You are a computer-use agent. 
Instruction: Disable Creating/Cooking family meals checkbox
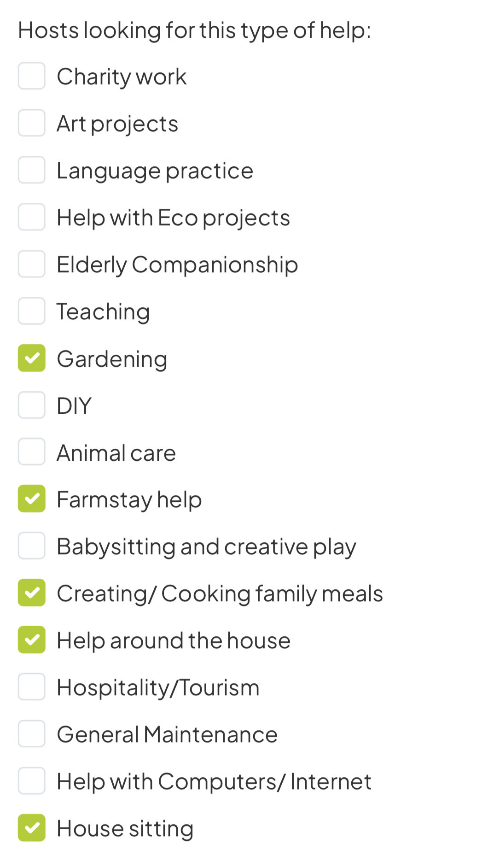pyautogui.click(x=31, y=593)
